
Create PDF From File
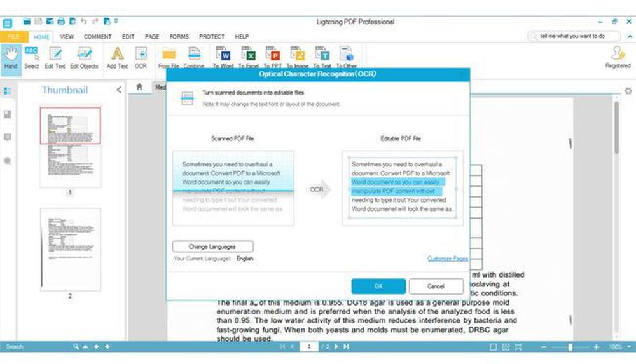[169, 57]
